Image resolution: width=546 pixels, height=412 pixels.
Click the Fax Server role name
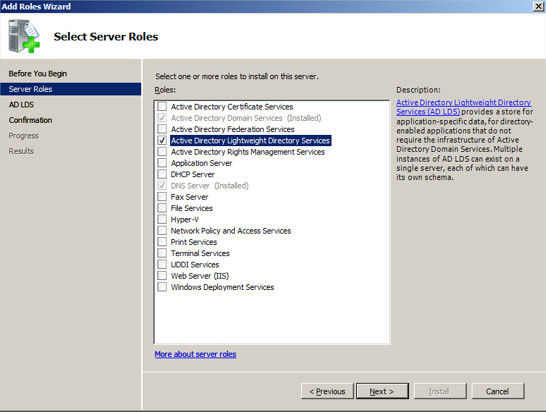189,197
